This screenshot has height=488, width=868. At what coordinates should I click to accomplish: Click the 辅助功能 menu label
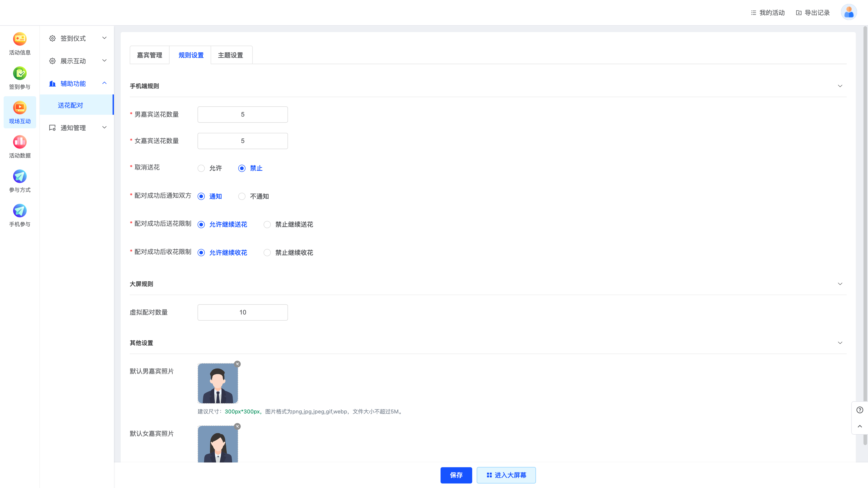pos(73,84)
